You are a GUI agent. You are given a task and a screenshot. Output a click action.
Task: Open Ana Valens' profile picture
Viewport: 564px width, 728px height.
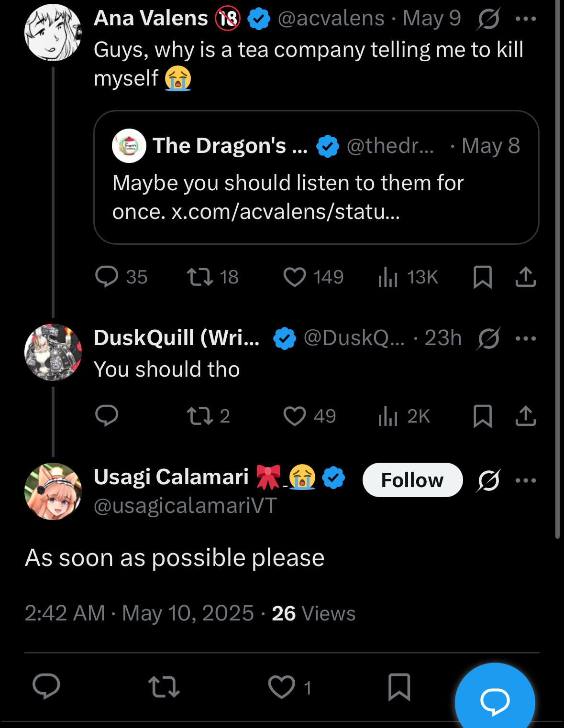click(53, 33)
